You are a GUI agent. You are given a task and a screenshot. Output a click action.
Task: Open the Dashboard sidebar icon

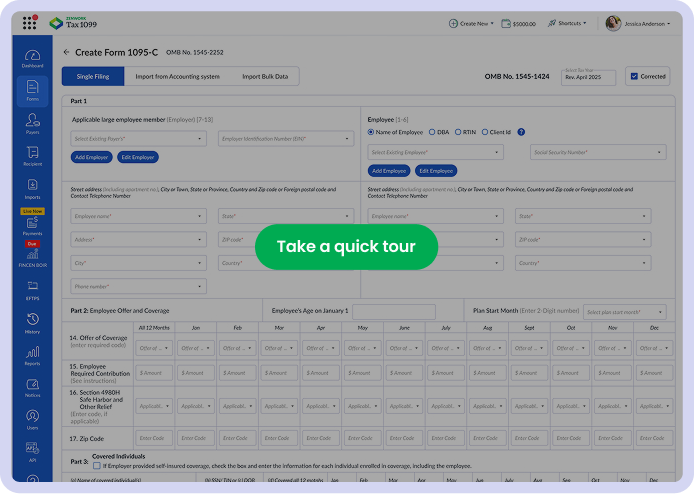pos(32,58)
